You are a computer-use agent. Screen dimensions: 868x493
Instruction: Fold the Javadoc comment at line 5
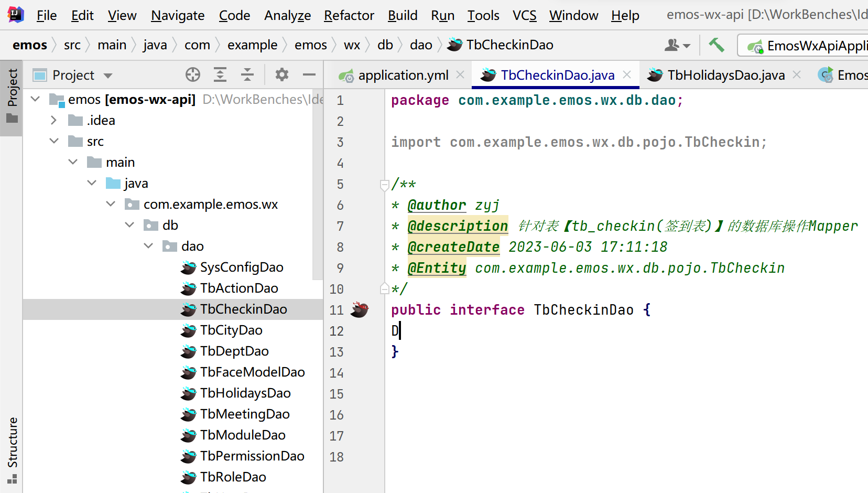point(384,185)
